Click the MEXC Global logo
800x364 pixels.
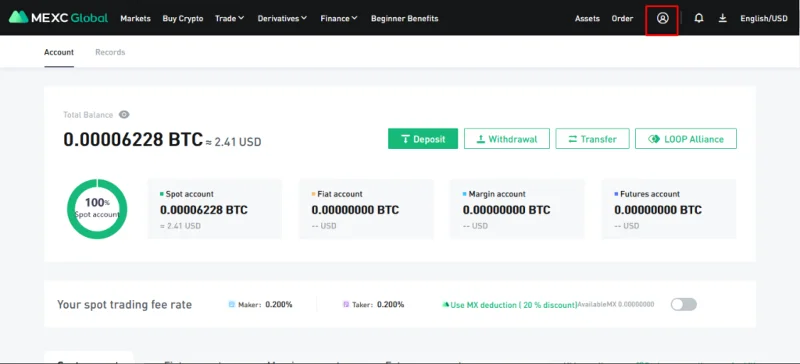(x=58, y=18)
